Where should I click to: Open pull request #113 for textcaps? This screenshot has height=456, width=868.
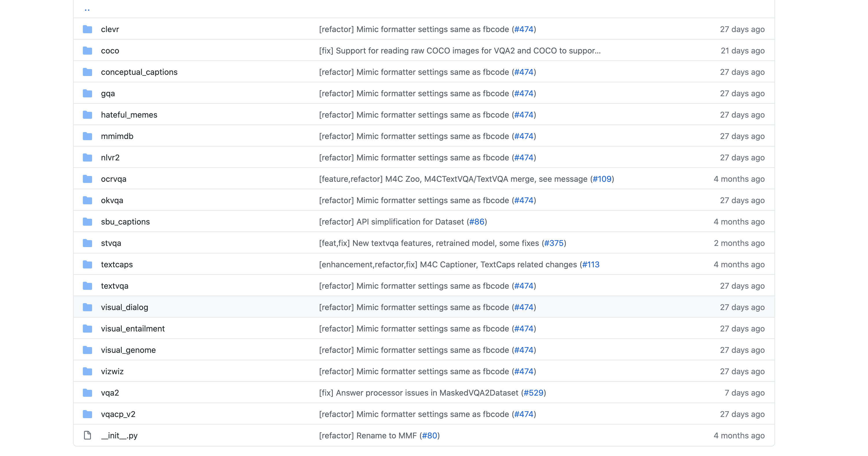590,264
